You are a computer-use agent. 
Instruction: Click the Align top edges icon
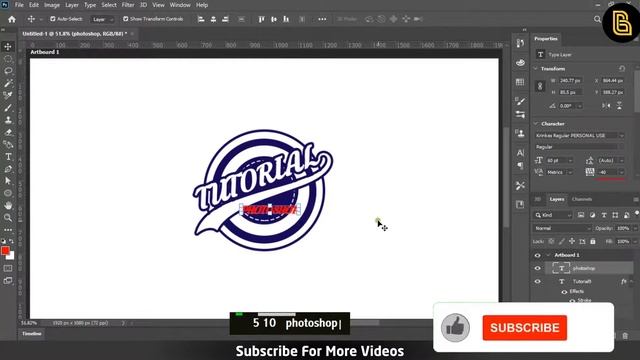click(x=262, y=19)
